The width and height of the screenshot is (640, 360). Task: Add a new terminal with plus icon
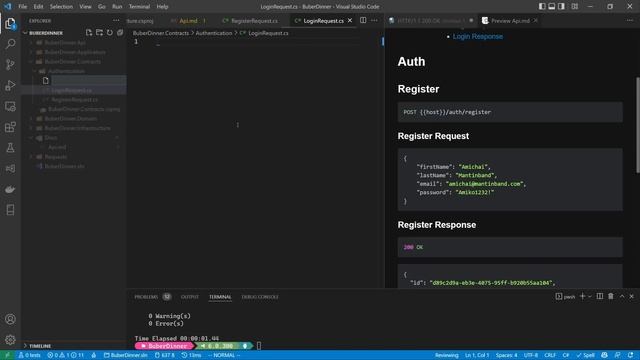582,296
